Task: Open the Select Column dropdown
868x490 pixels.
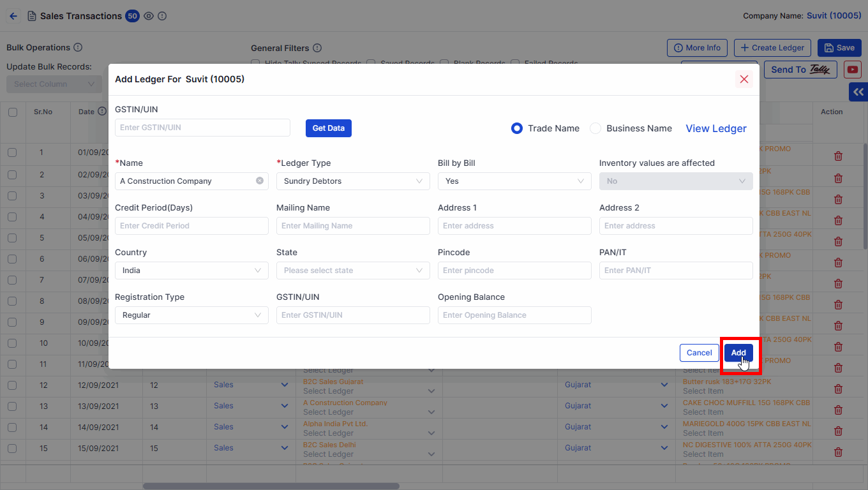Action: [x=54, y=84]
